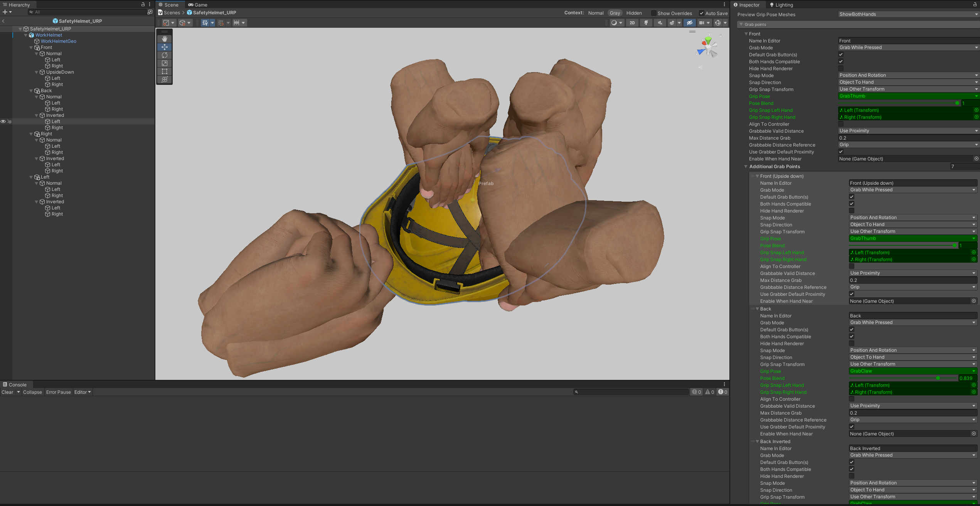
Task: Click the Console Clear button
Action: (x=7, y=392)
